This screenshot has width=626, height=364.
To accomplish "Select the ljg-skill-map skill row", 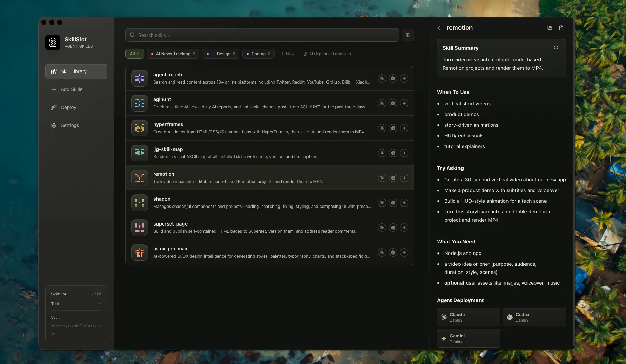I will tap(270, 153).
